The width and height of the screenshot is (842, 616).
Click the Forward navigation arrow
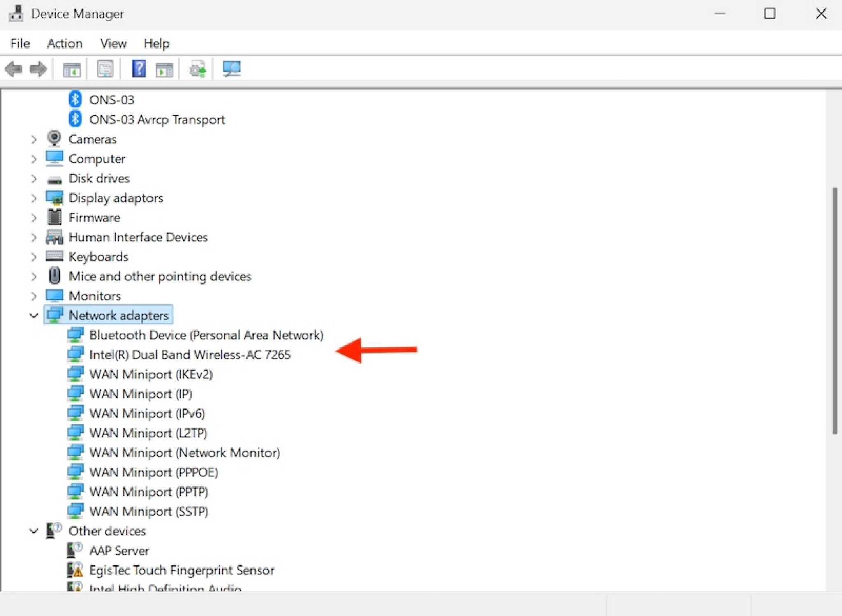[x=38, y=69]
